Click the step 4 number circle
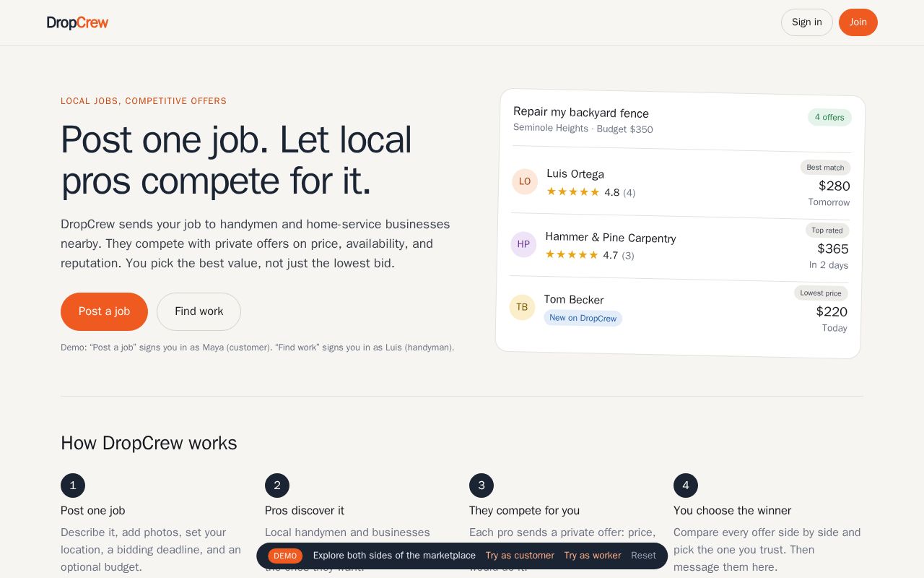The image size is (924, 578). point(686,486)
